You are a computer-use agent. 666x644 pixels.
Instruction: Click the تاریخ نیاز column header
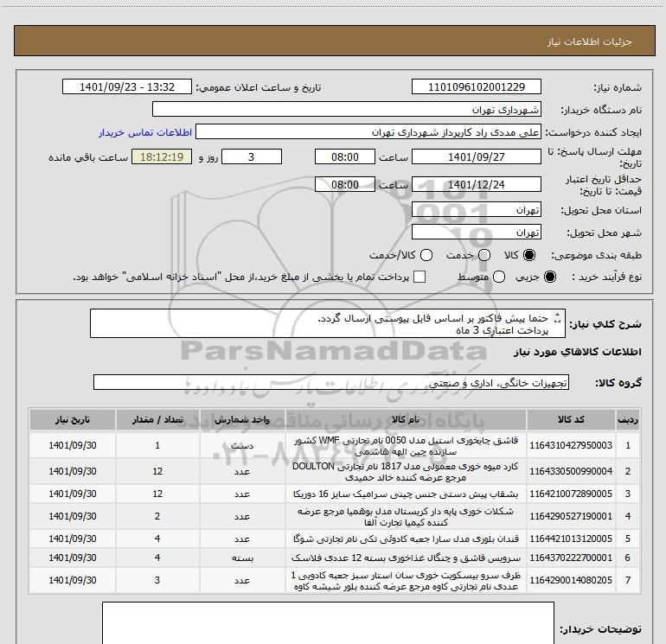[x=73, y=419]
